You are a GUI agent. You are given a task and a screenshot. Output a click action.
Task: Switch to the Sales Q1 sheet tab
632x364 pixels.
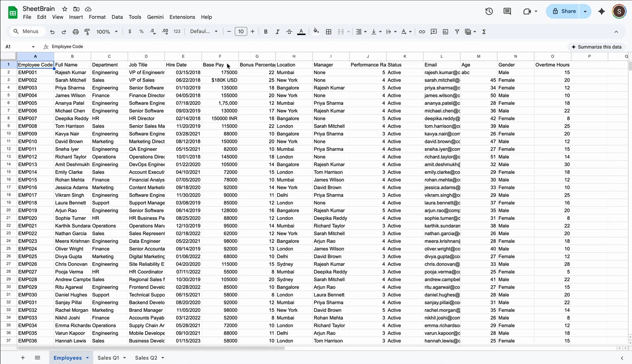point(108,358)
